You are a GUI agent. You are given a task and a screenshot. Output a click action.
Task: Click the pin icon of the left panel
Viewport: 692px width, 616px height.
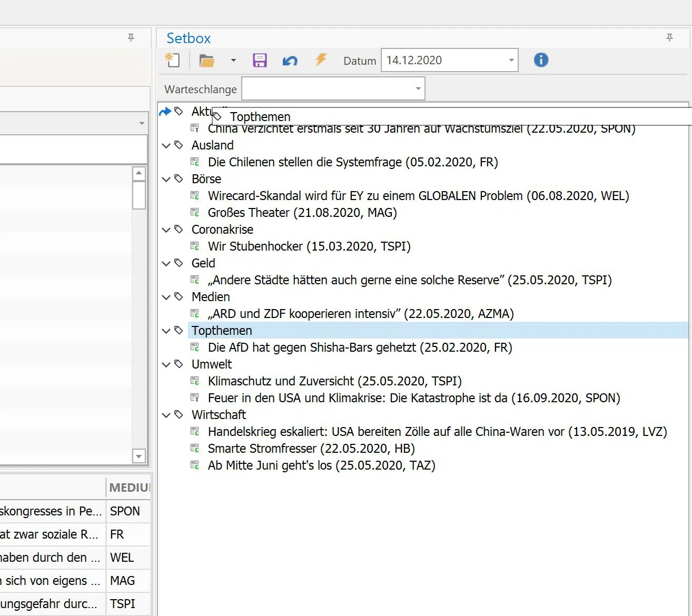131,37
